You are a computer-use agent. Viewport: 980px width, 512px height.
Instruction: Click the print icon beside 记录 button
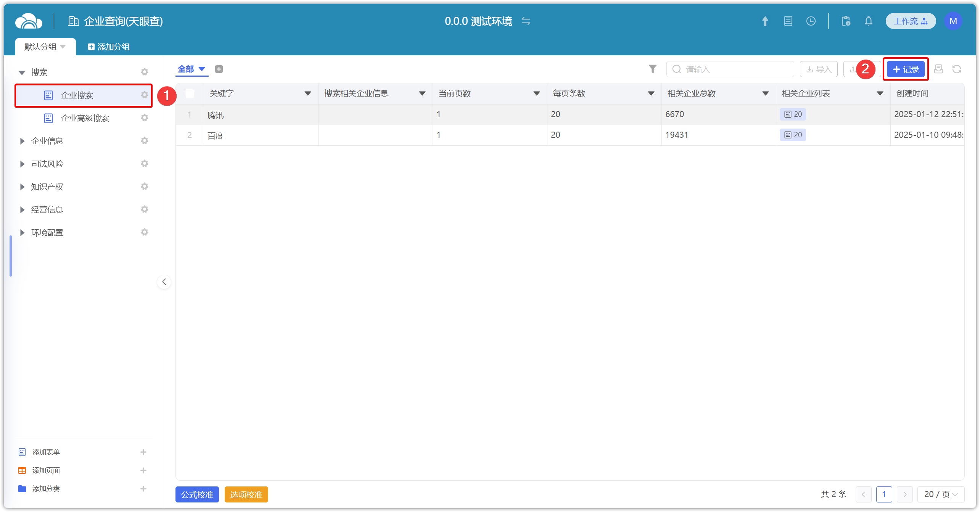(x=938, y=69)
